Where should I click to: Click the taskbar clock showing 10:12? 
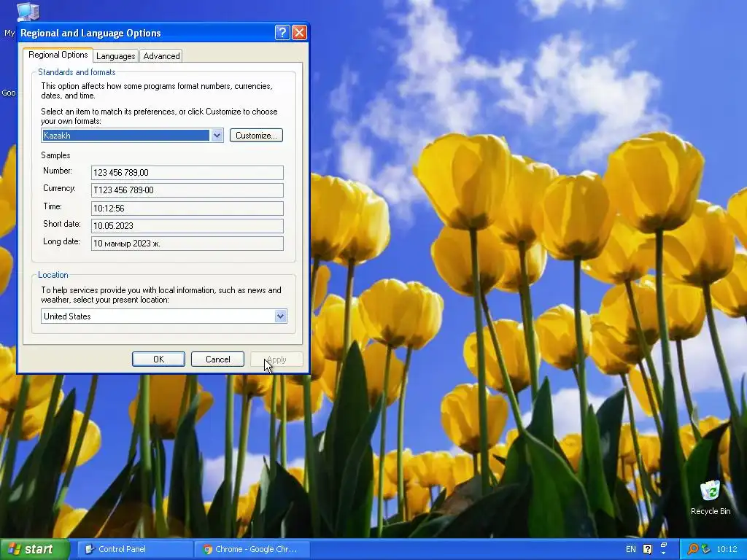pos(727,549)
